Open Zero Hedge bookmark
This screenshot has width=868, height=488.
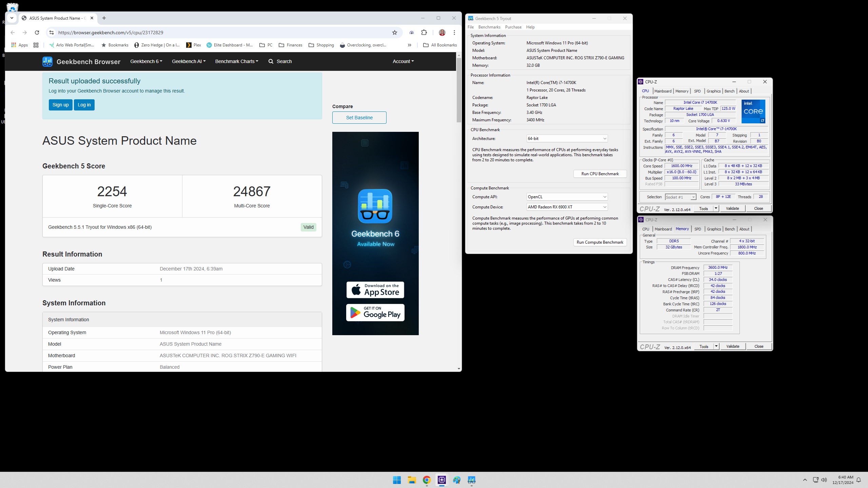tap(157, 45)
